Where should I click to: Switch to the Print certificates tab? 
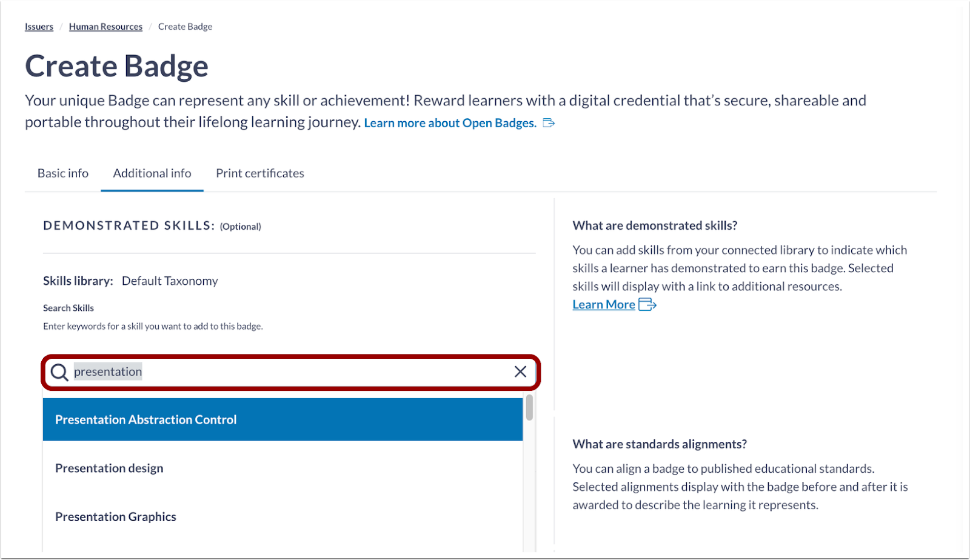259,173
